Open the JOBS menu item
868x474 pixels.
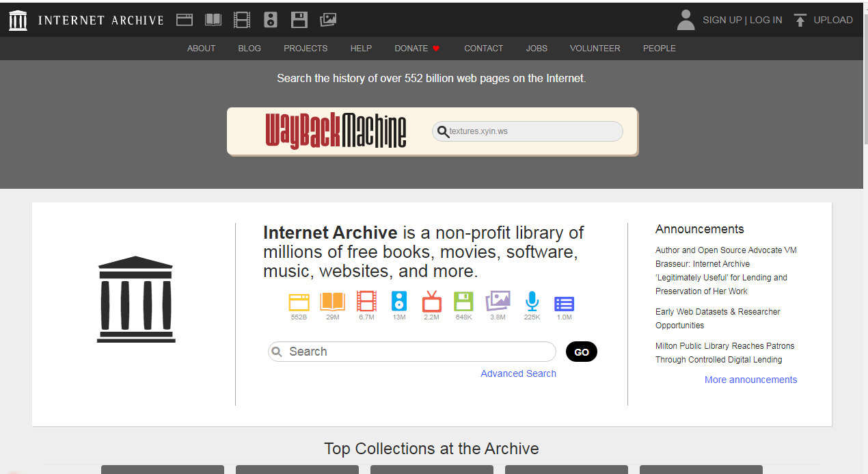537,49
